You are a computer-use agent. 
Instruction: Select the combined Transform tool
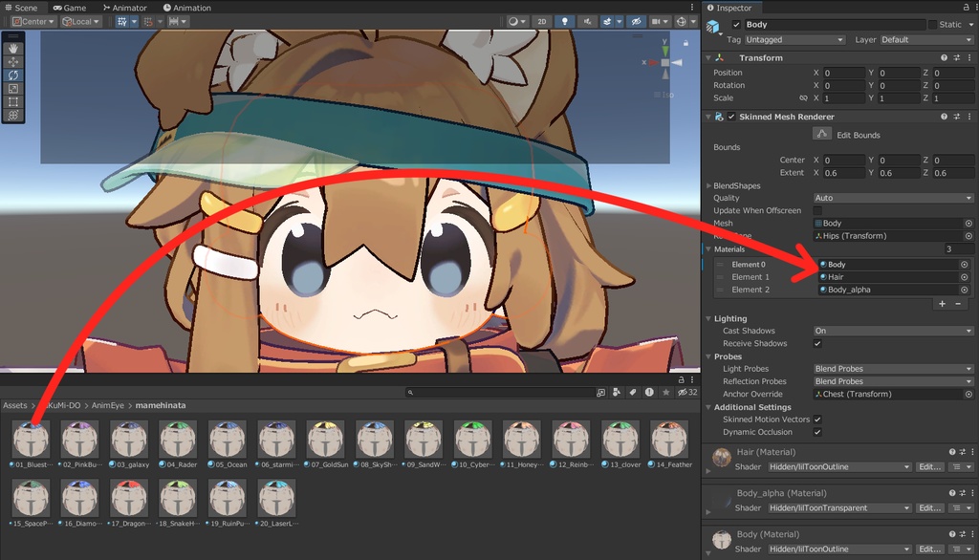point(13,116)
